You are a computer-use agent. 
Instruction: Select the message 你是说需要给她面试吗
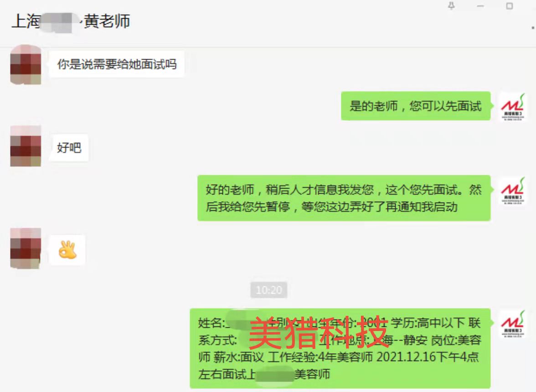117,64
